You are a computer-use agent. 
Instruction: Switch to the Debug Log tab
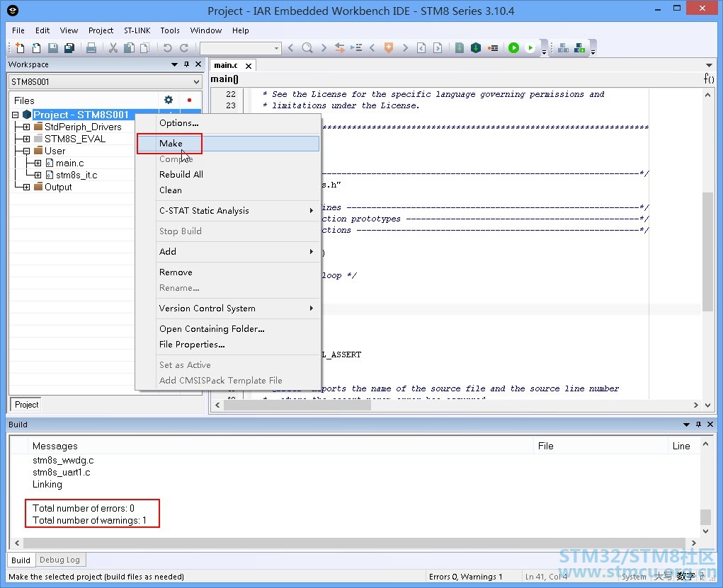tap(59, 560)
